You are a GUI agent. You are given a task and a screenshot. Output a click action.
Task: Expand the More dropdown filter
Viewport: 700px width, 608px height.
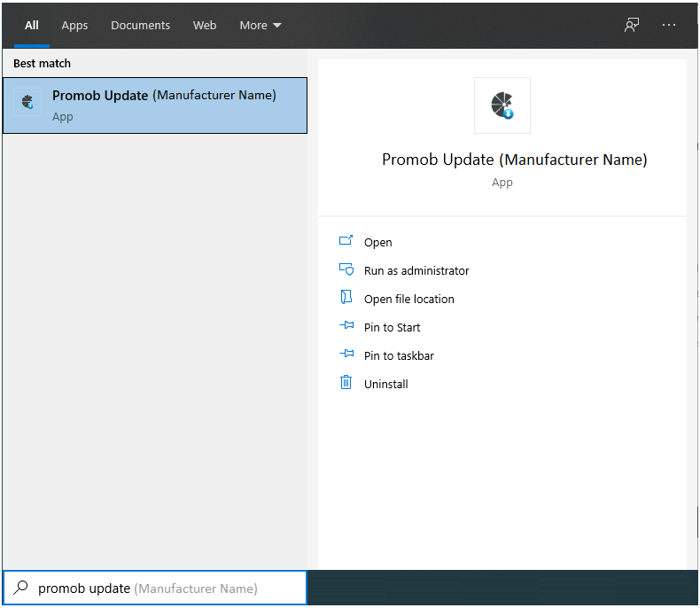pos(261,26)
